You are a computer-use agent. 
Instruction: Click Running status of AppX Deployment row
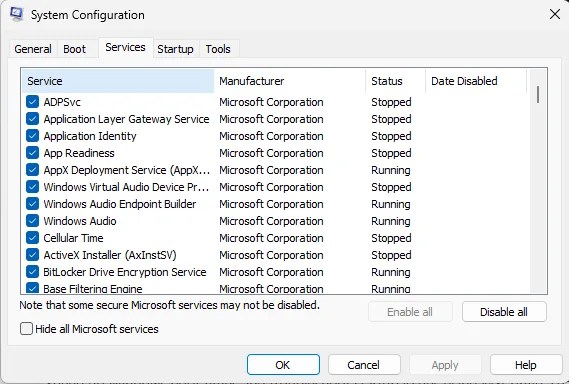[391, 170]
